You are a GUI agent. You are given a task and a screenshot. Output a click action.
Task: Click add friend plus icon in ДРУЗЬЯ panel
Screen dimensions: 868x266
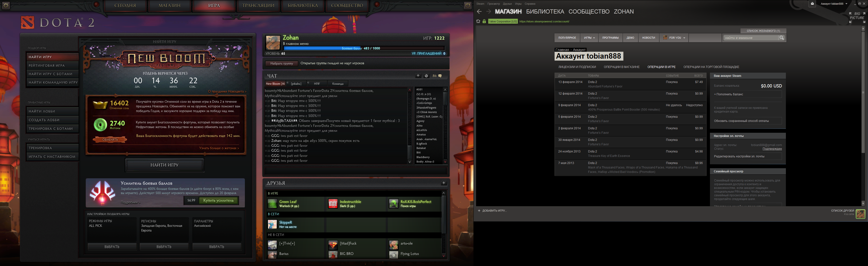click(x=444, y=183)
